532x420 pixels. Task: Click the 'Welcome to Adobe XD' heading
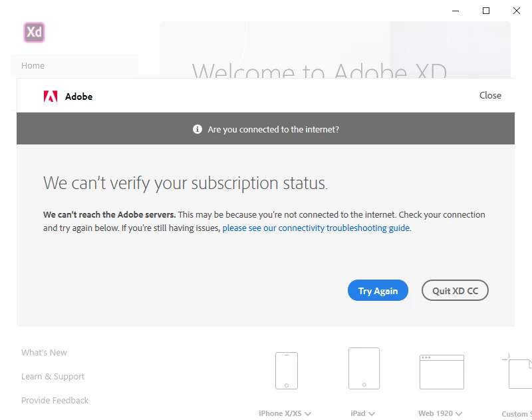319,71
